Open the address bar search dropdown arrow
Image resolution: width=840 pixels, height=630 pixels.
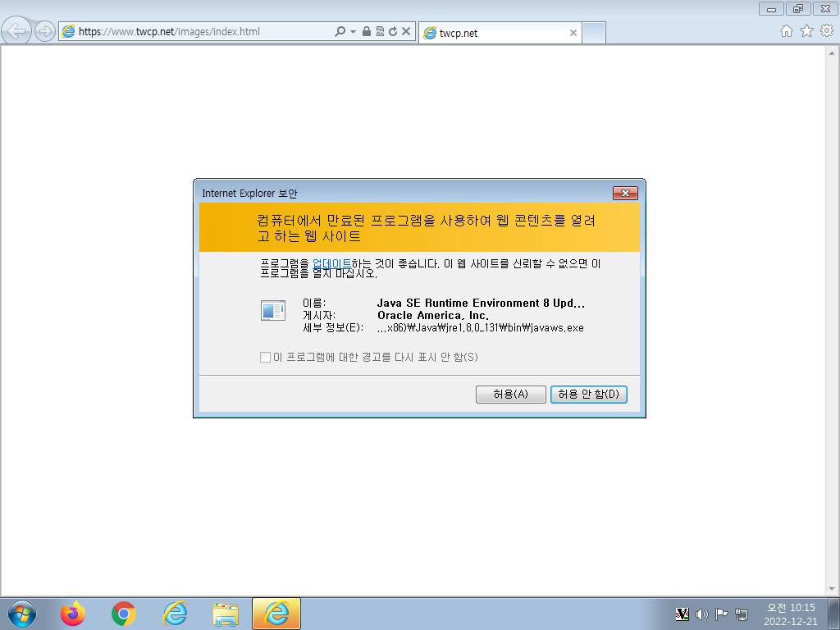pos(353,32)
